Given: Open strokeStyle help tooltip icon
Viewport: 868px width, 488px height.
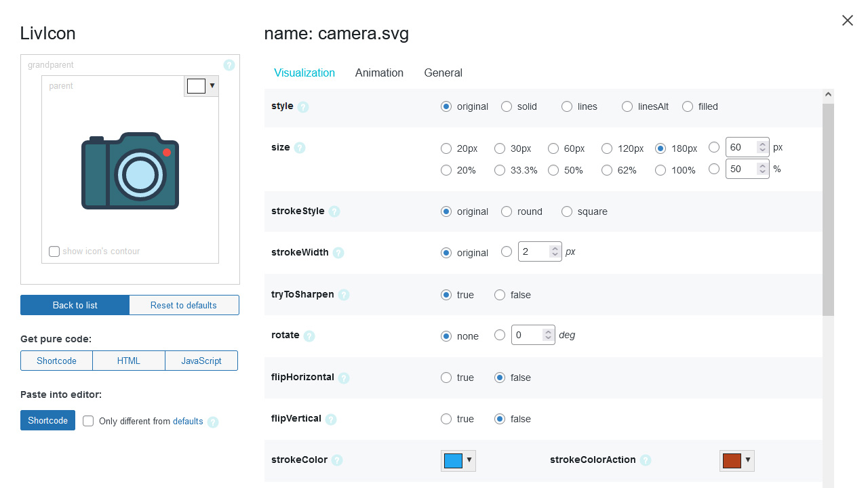Looking at the screenshot, I should coord(334,211).
